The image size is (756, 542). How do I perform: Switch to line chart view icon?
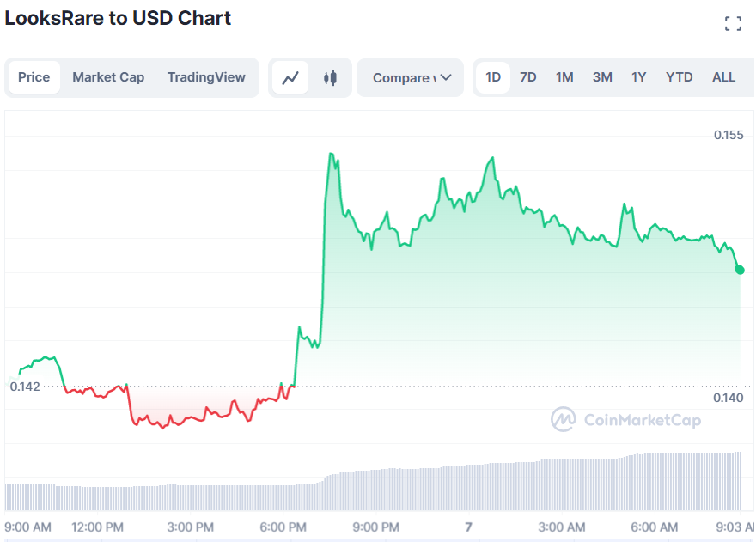pyautogui.click(x=290, y=77)
